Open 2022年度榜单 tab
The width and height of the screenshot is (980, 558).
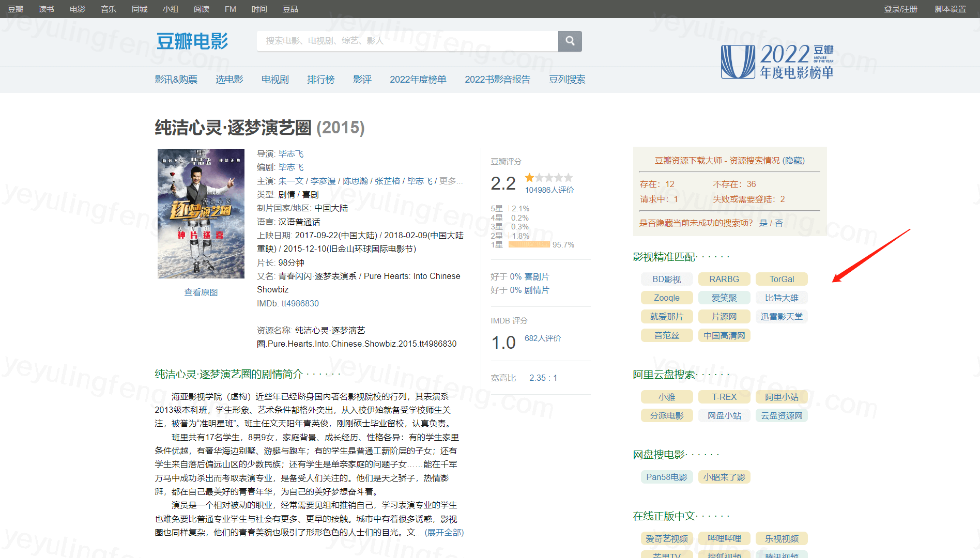point(418,79)
